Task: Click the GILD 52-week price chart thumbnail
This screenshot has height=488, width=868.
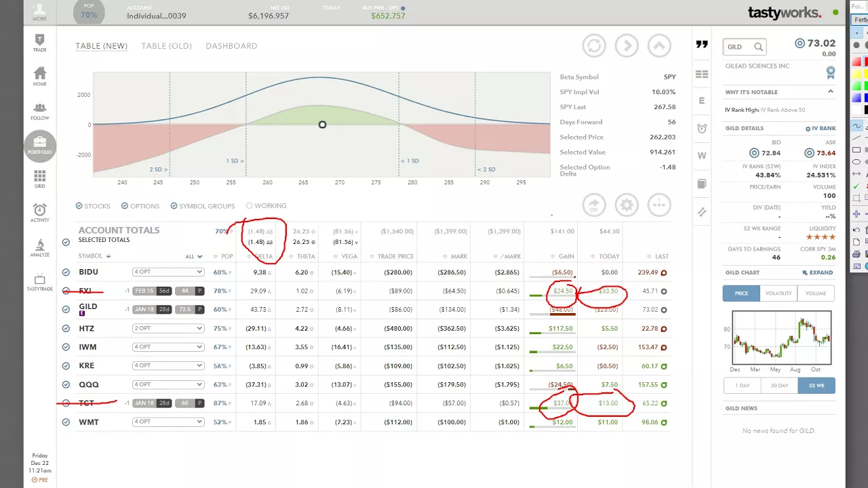Action: coord(781,338)
